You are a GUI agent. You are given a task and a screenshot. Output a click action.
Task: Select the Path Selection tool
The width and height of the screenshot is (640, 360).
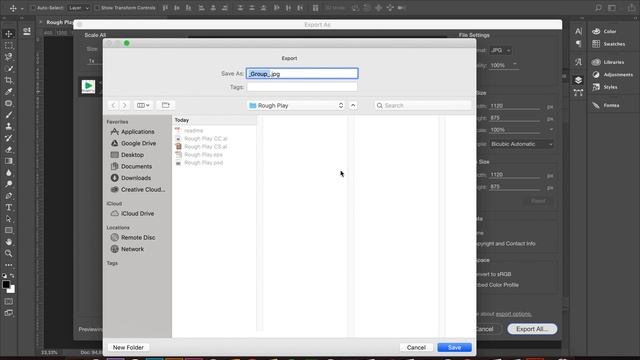click(x=9, y=219)
